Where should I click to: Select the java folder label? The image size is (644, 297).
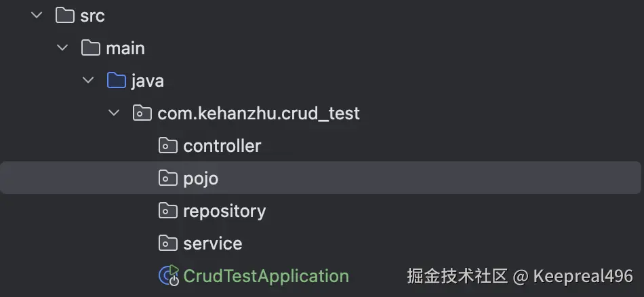[147, 81]
